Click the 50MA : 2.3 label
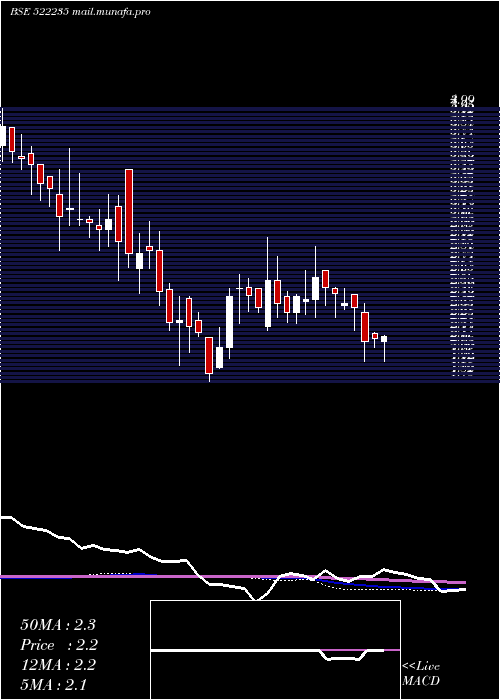Image resolution: width=500 pixels, height=700 pixels. click(x=58, y=625)
